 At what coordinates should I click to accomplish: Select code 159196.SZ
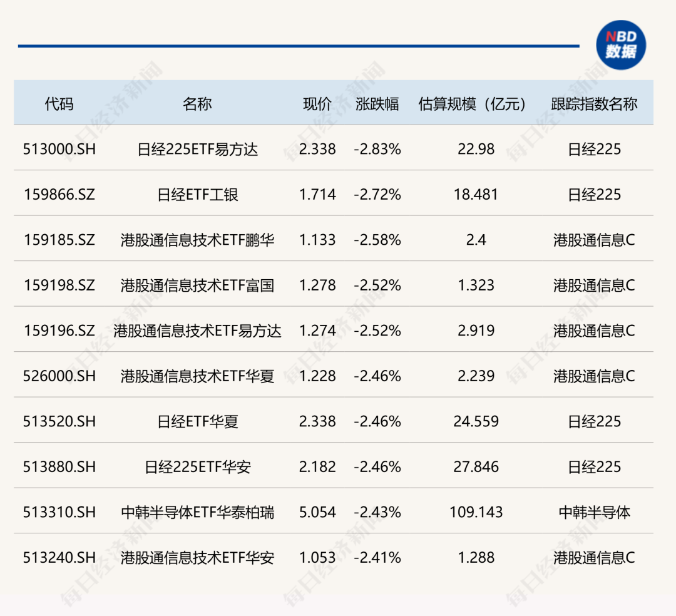59,331
